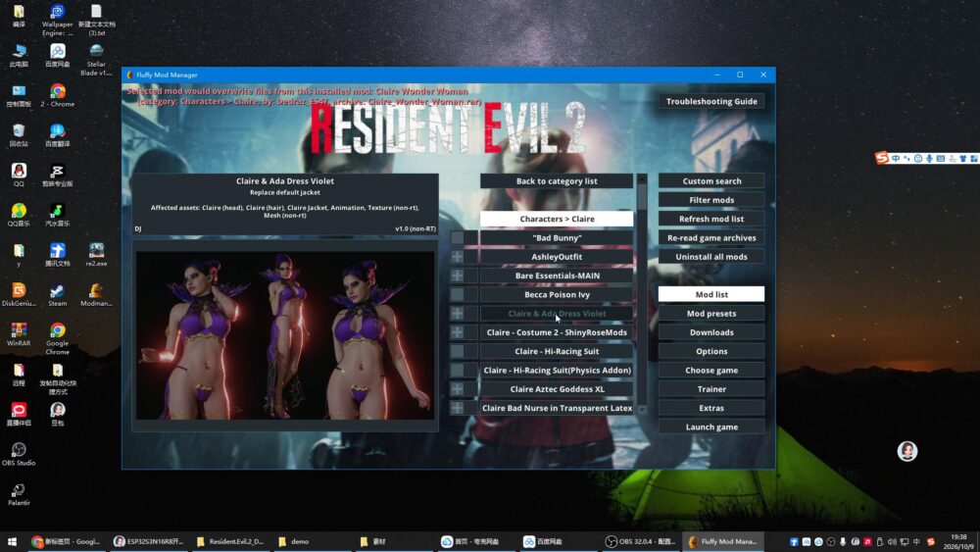This screenshot has width=980, height=552.
Task: Expand Claire Bad Nurse in Transparent Latex plus
Action: pyautogui.click(x=458, y=408)
